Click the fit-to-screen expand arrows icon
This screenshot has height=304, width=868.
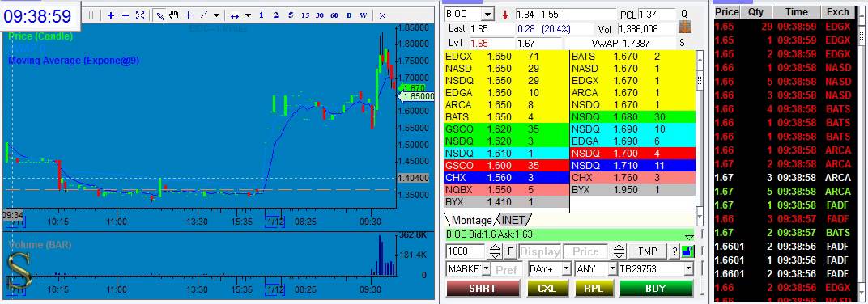[140, 15]
